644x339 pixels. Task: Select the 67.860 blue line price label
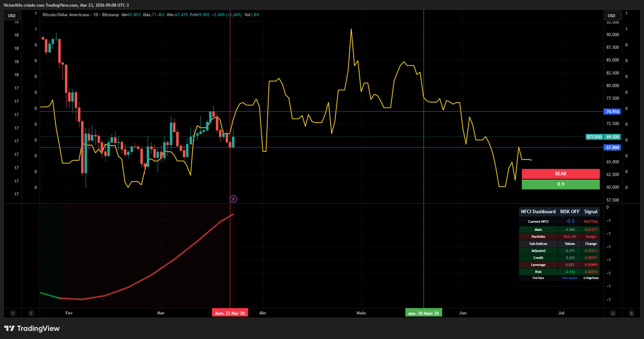[612, 147]
